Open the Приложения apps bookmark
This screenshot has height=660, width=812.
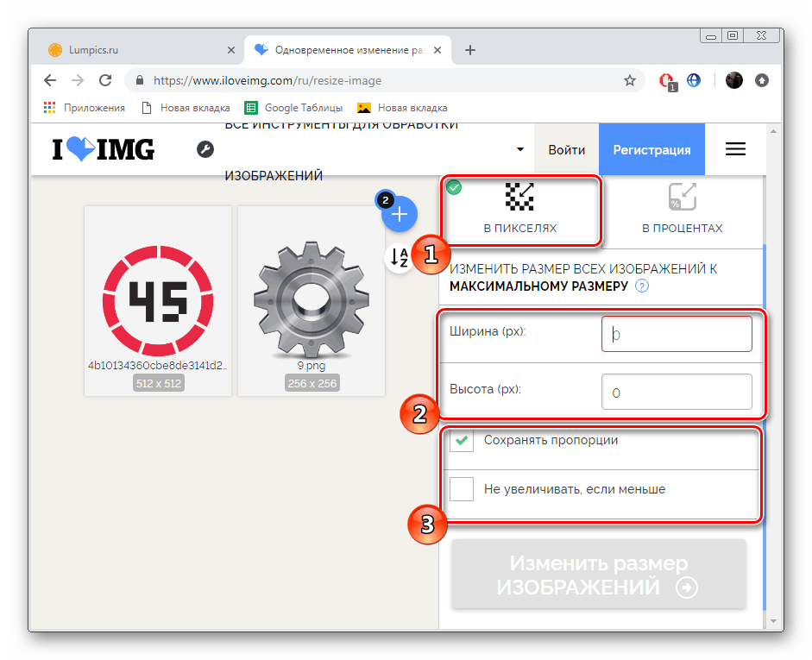[85, 108]
